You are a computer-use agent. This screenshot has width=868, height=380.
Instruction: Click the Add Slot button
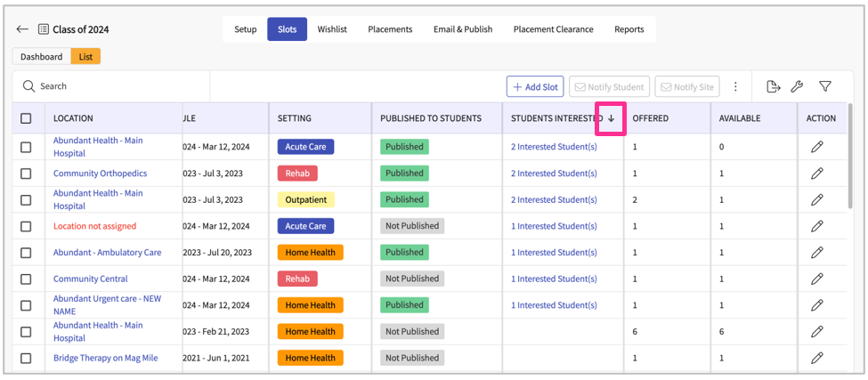(x=534, y=86)
